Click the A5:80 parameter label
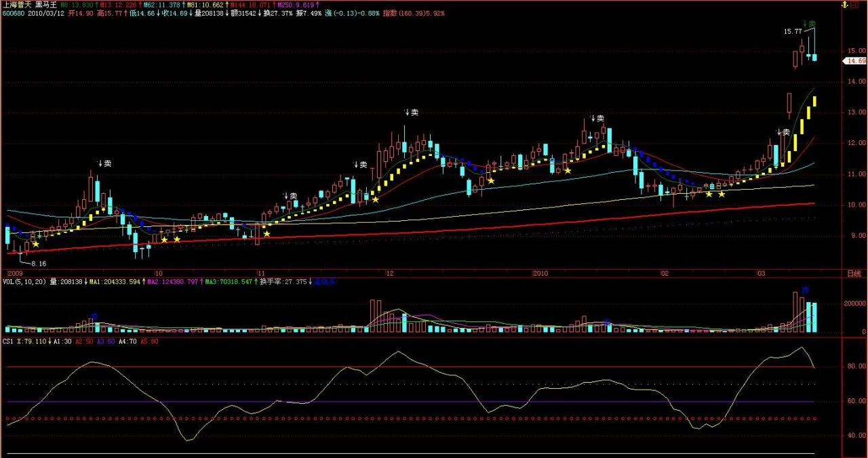The image size is (868, 458). 151,342
